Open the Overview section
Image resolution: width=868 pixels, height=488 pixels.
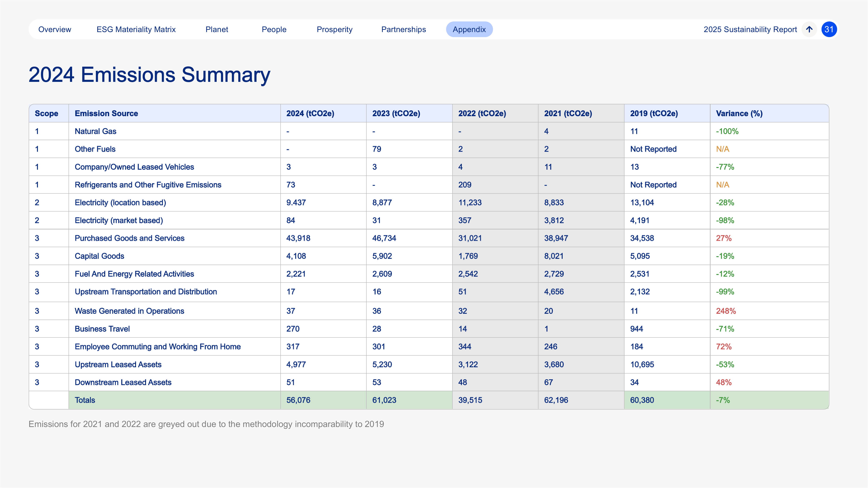[55, 29]
